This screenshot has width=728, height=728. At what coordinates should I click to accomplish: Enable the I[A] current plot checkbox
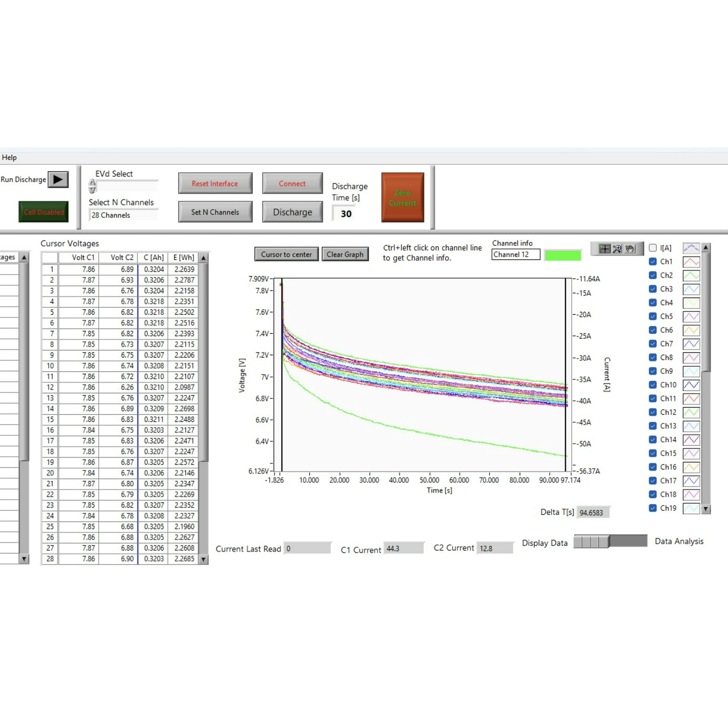[653, 248]
